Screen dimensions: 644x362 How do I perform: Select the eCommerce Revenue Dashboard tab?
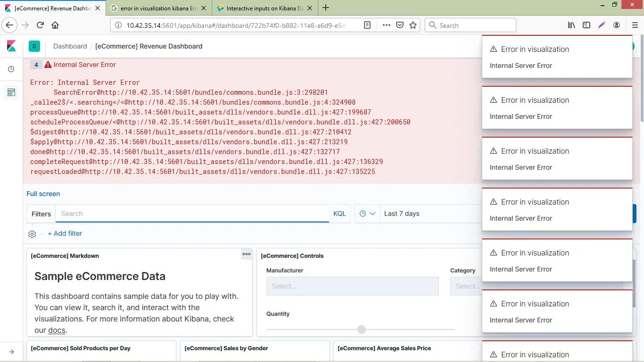click(52, 8)
